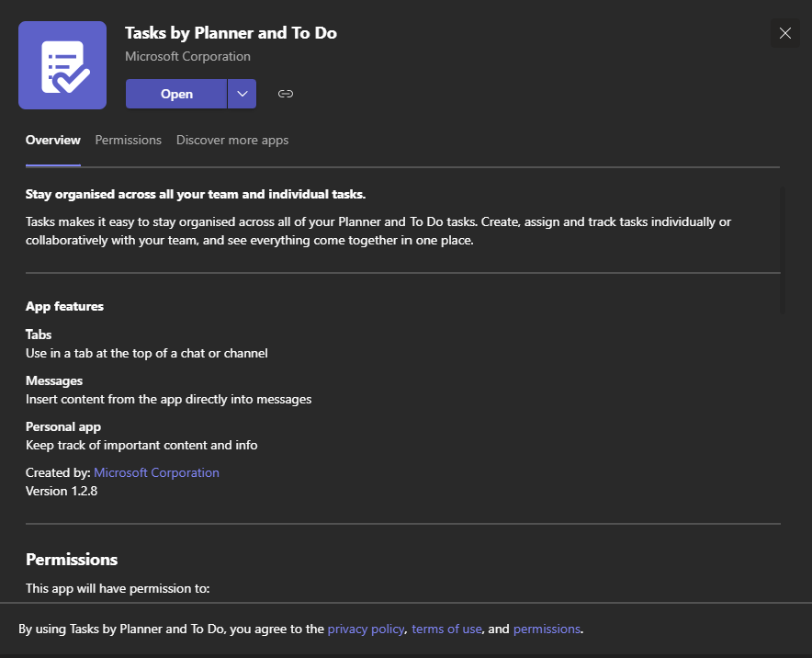Image resolution: width=812 pixels, height=658 pixels.
Task: Open the Microsoft Corporation link after Created by
Action: point(156,472)
